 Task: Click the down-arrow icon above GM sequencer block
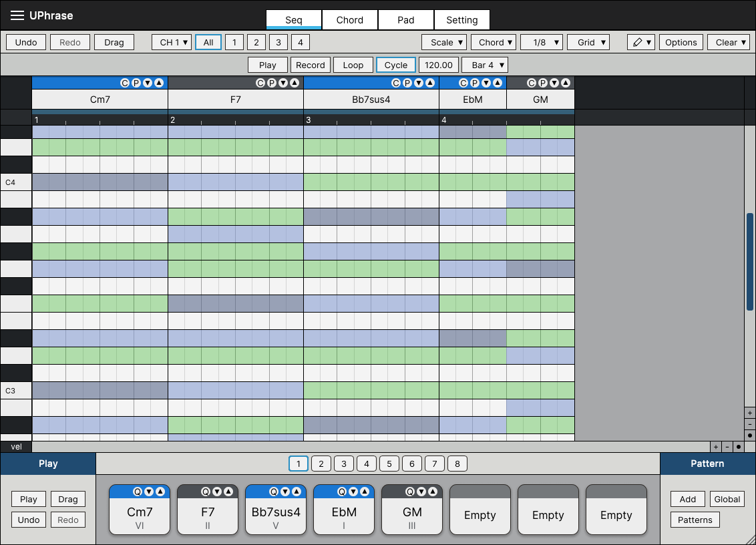coord(554,83)
